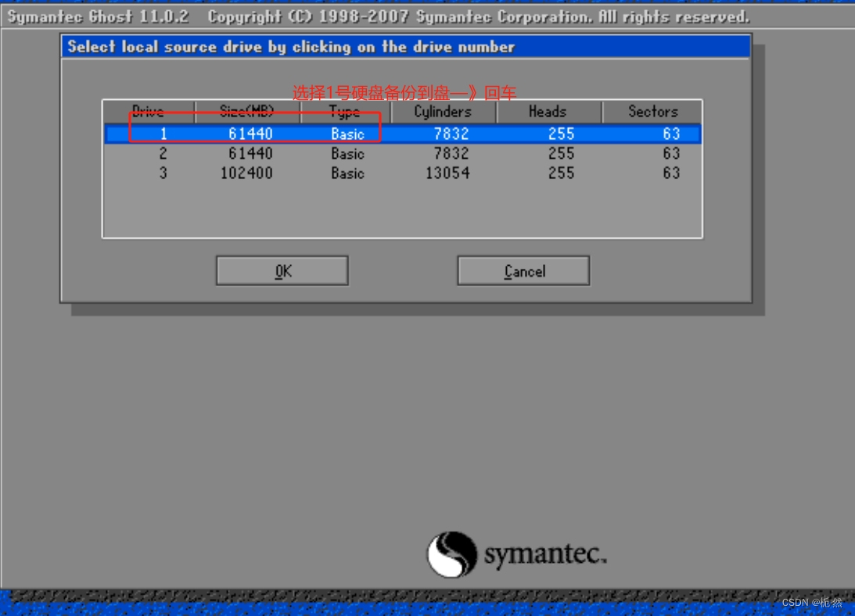Click the Drive column header
The width and height of the screenshot is (855, 616).
point(149,112)
